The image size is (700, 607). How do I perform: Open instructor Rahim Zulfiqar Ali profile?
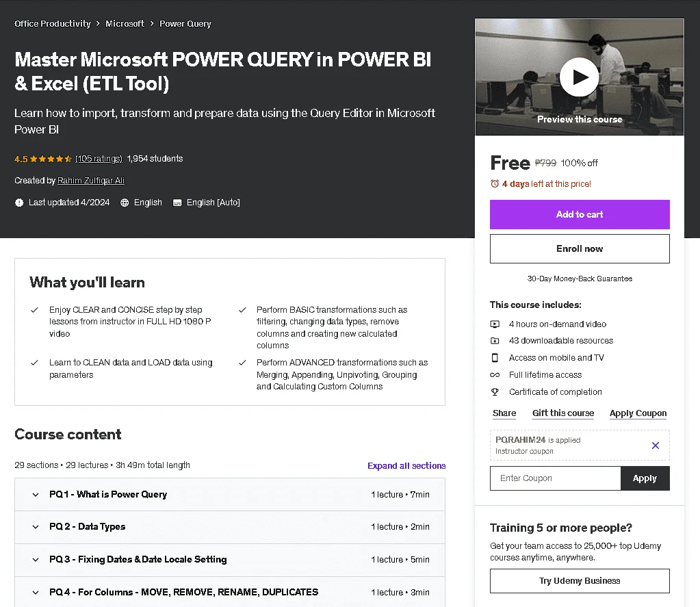point(90,180)
